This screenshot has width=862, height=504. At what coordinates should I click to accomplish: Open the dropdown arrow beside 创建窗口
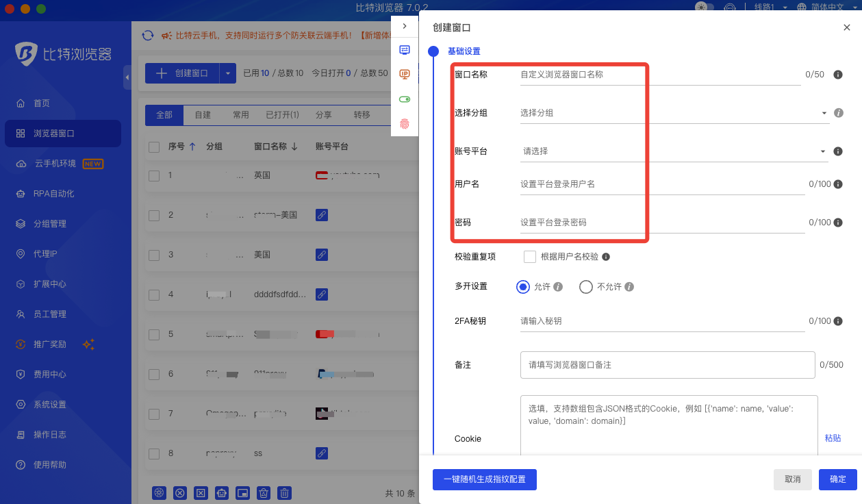point(228,73)
